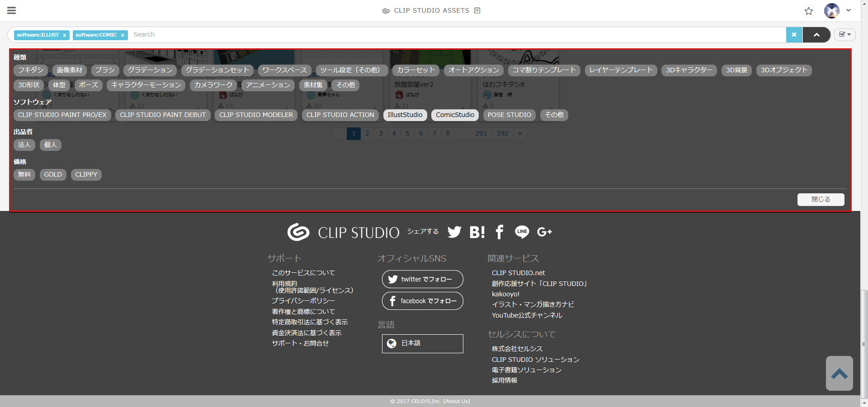Toggle the 画像素材 type filter

point(70,70)
